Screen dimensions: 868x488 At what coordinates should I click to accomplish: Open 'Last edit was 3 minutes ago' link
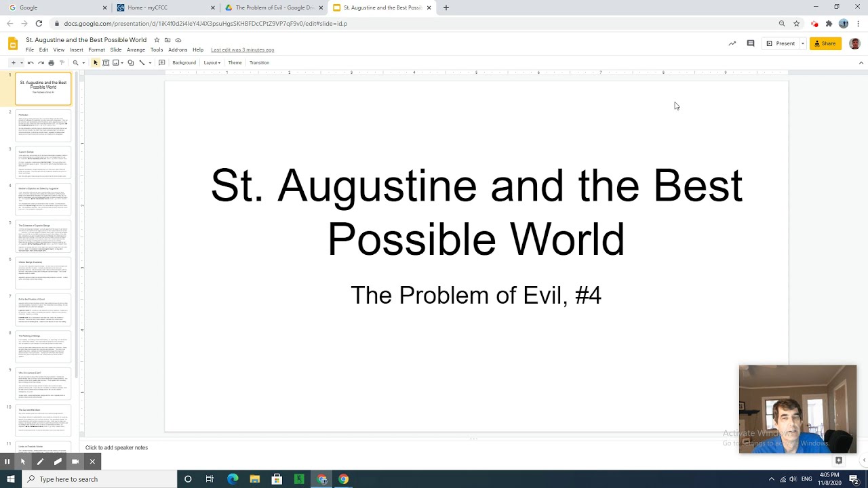point(242,49)
